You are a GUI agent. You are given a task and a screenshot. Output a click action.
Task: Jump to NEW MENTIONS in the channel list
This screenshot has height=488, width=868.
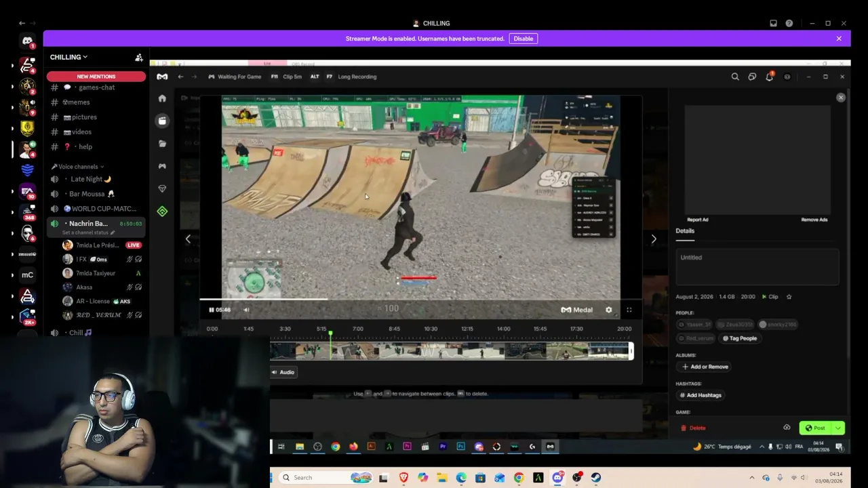[x=96, y=77]
